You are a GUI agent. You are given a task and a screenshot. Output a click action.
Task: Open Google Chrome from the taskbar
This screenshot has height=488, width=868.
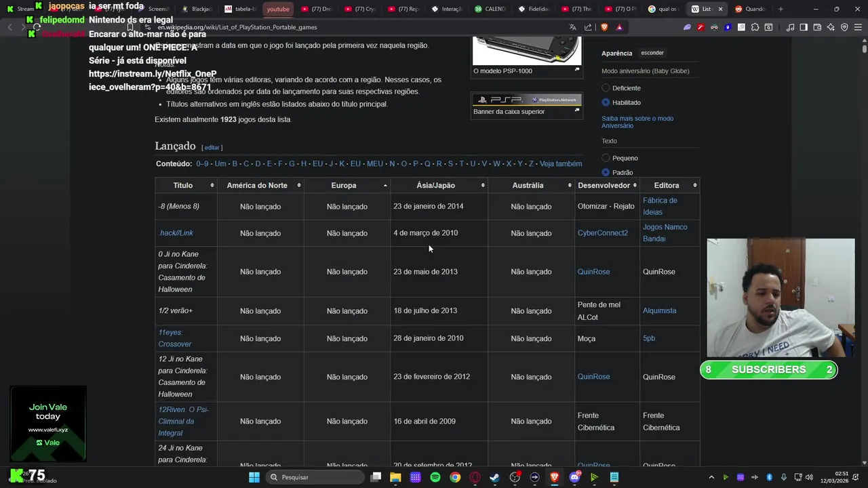pyautogui.click(x=455, y=477)
